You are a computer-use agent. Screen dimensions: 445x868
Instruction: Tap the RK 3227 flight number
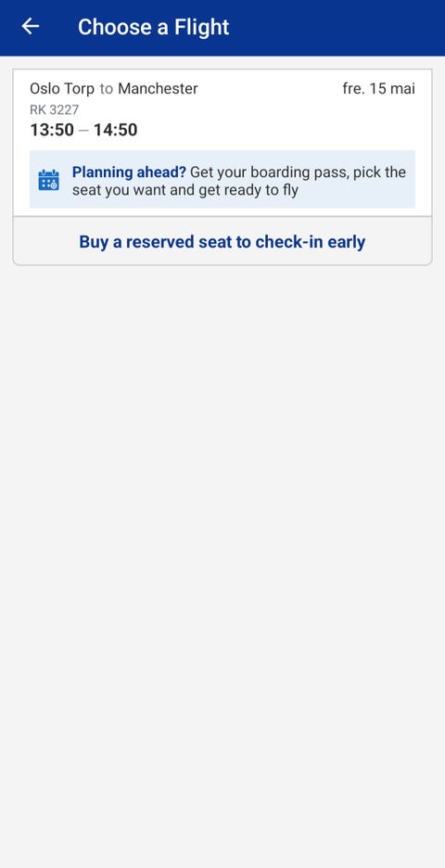click(55, 109)
